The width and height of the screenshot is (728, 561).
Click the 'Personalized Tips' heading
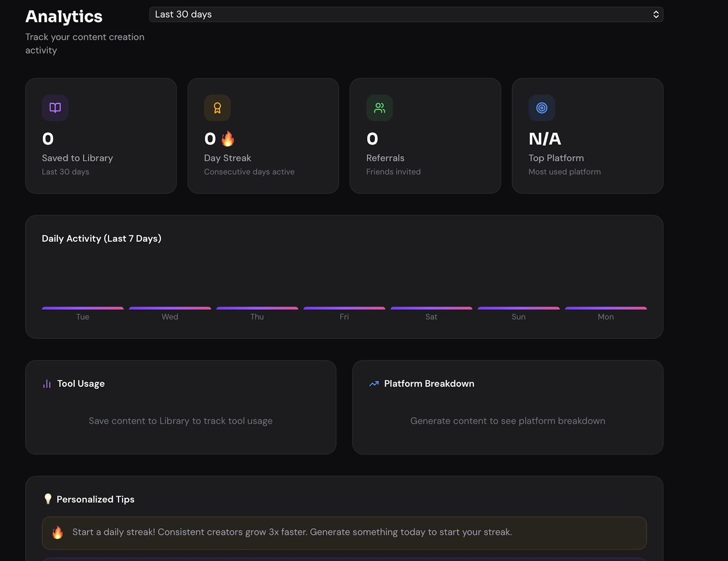(96, 500)
